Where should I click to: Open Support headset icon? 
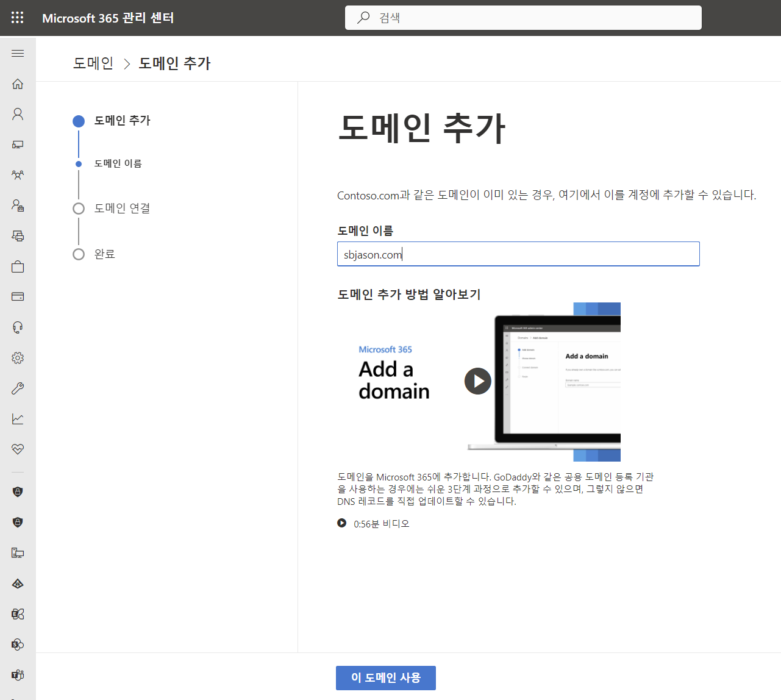point(18,327)
